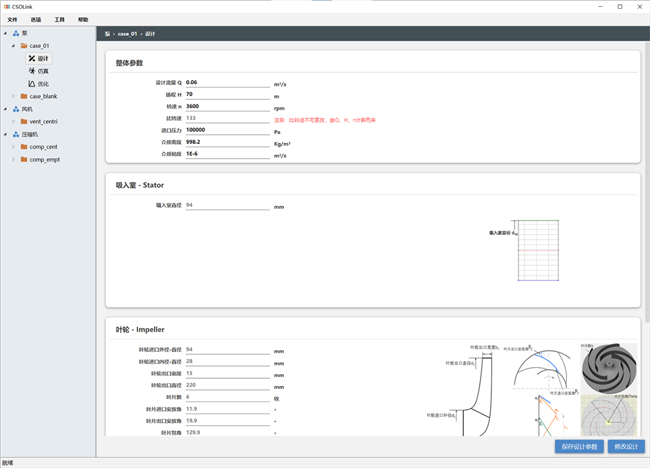Screen dimensions: 650x468
Task: Click the 设计流量 Q input field
Action: [x=227, y=82]
